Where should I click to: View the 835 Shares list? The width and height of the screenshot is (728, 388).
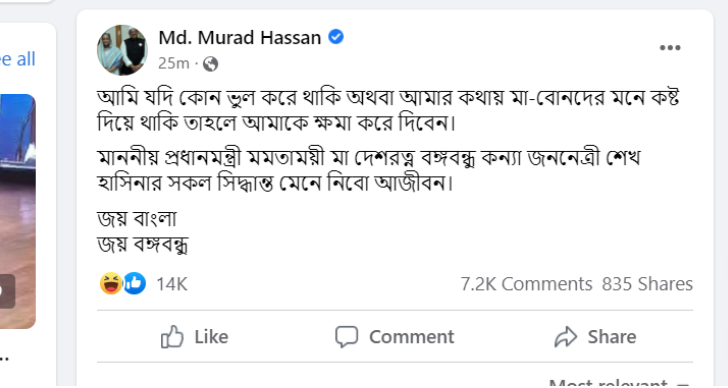[647, 284]
